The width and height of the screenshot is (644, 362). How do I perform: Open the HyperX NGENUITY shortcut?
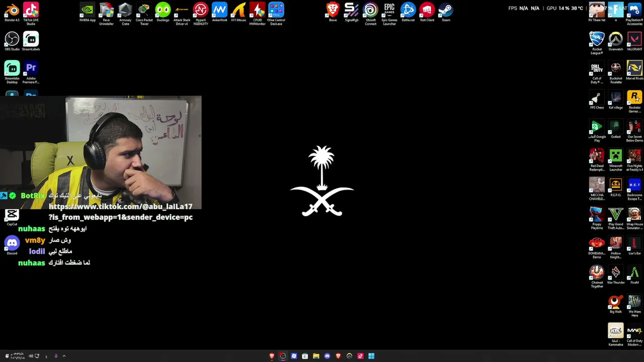pyautogui.click(x=201, y=14)
